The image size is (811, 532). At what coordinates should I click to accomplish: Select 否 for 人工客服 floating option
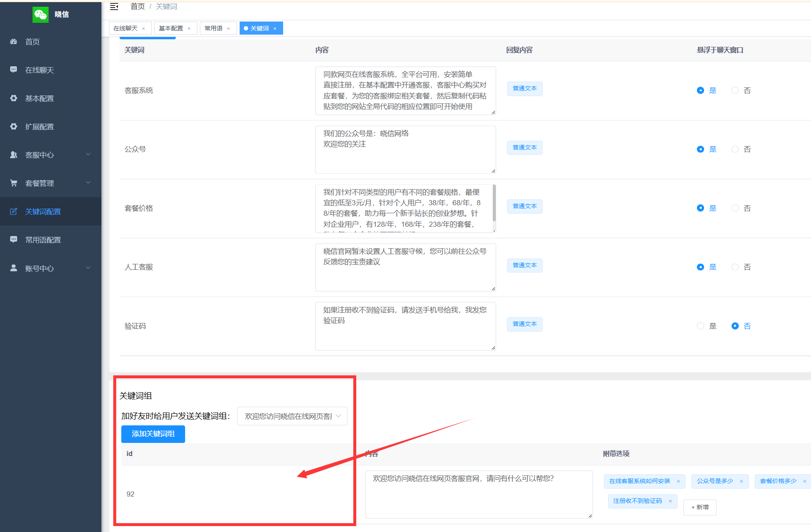[735, 267]
